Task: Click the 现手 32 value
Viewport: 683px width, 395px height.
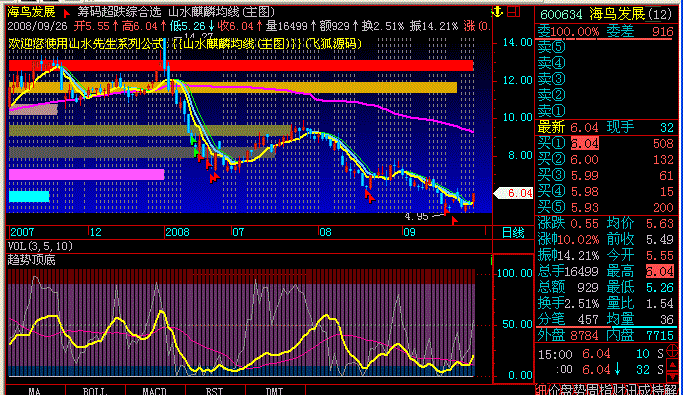Action: pyautogui.click(x=667, y=128)
